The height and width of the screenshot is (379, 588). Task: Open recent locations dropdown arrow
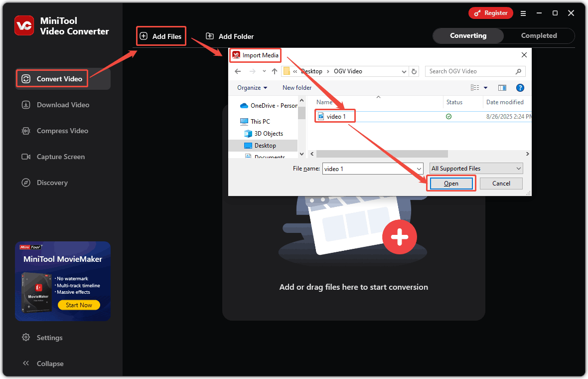tap(265, 71)
